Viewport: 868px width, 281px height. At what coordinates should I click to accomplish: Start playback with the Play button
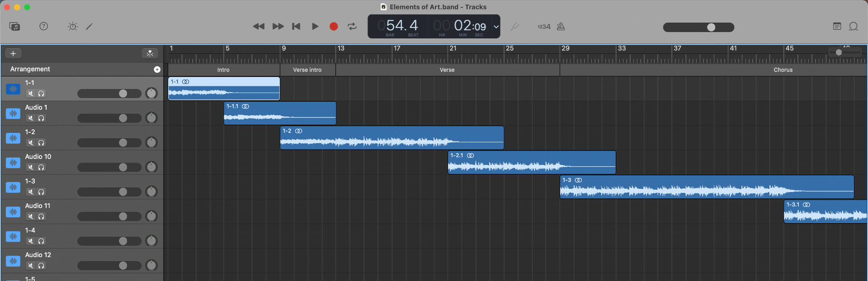(x=315, y=27)
